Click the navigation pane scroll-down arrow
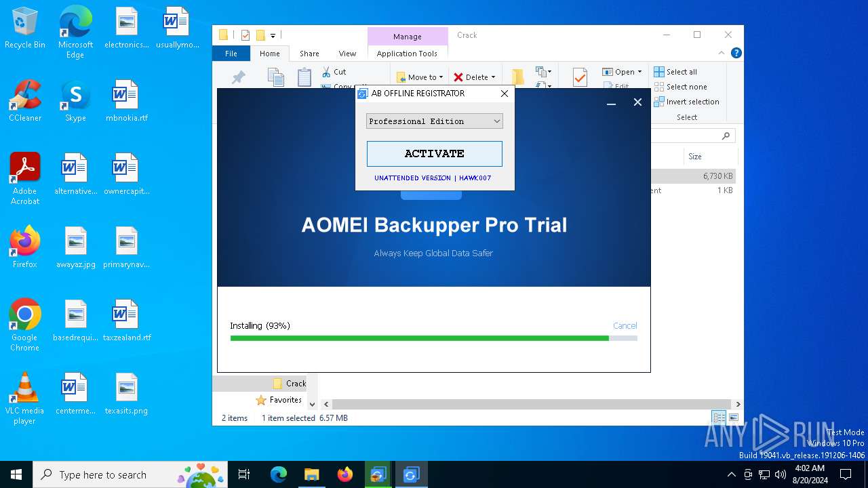Screen dimensions: 868x488 pyautogui.click(x=312, y=404)
